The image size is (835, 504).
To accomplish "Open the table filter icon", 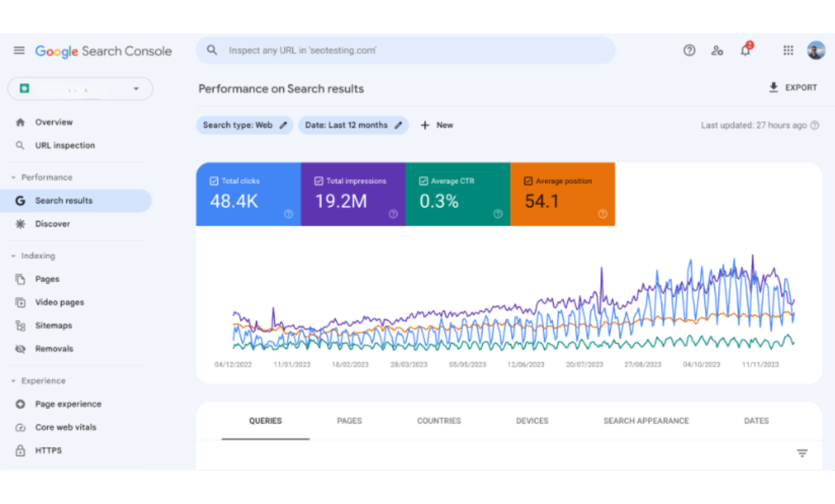I will tap(802, 453).
